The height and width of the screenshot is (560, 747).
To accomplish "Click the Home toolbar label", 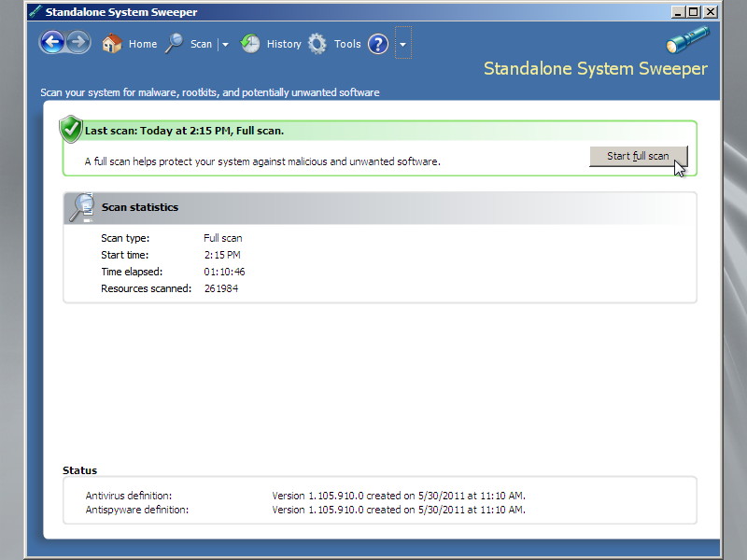I will (142, 43).
